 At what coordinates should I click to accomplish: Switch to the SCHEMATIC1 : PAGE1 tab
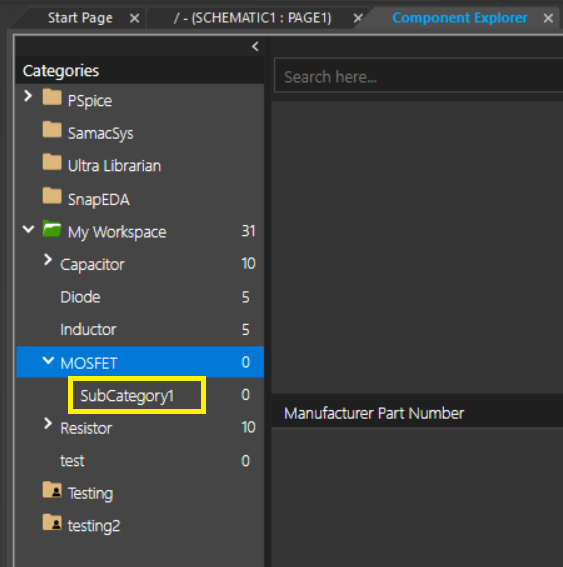pyautogui.click(x=252, y=18)
